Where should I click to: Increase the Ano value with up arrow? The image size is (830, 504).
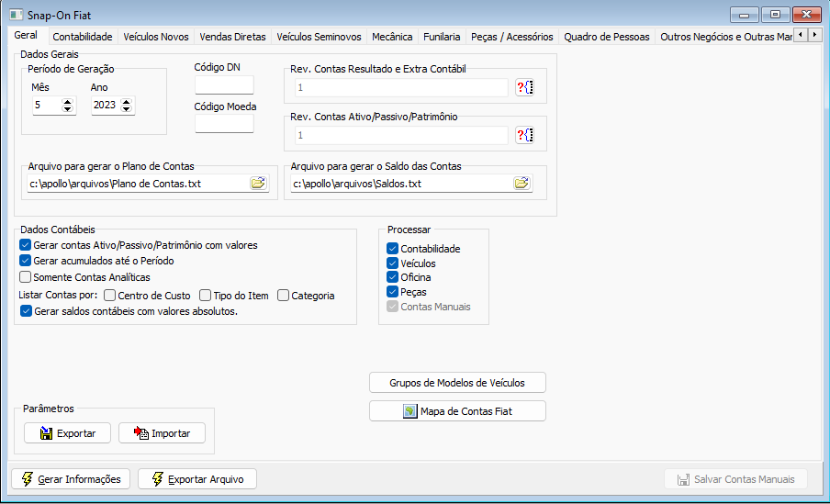click(x=126, y=102)
